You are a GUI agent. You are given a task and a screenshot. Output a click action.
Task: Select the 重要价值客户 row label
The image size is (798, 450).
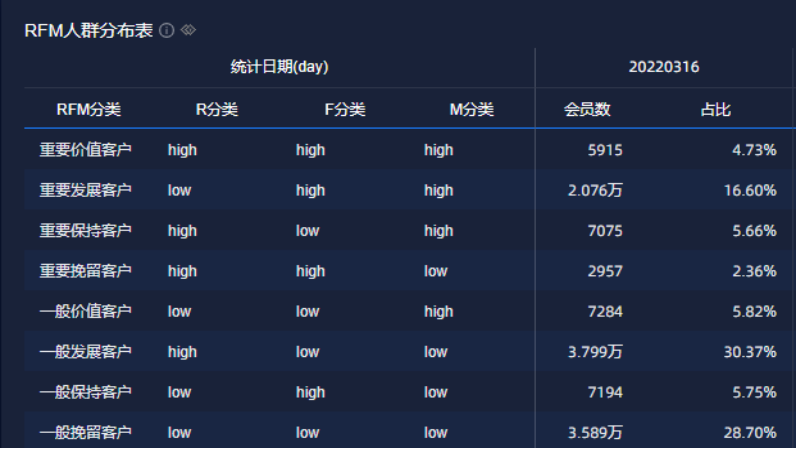pos(86,150)
